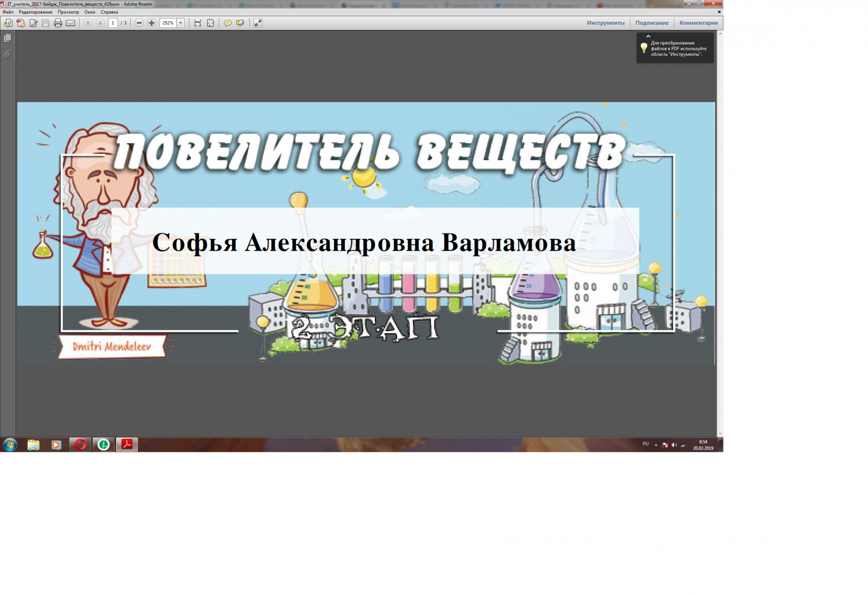
Task: Open the Page Thumbnails side panel
Action: (8, 38)
